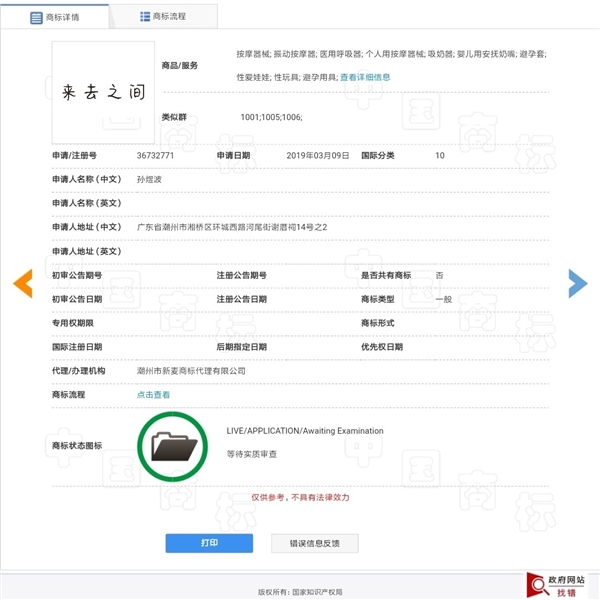Click the 商标详情 tab document icon
Screen dimensions: 600x600
click(x=37, y=17)
